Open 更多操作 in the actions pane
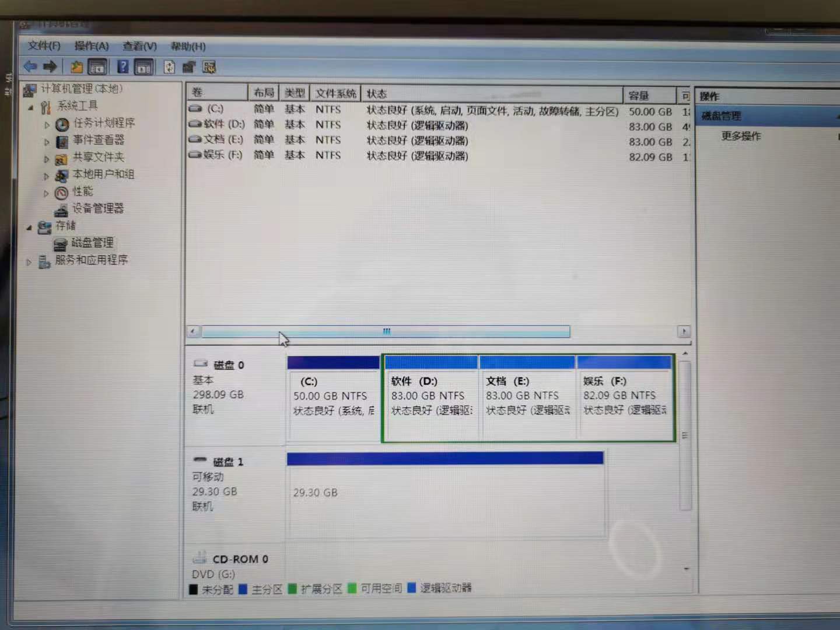The image size is (840, 630). 741,136
